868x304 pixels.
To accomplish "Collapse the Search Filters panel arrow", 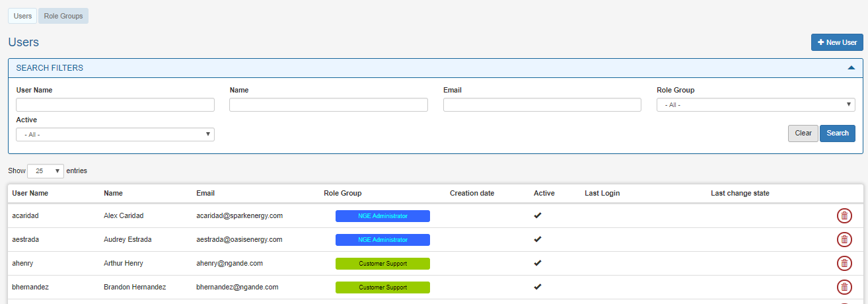I will 851,67.
